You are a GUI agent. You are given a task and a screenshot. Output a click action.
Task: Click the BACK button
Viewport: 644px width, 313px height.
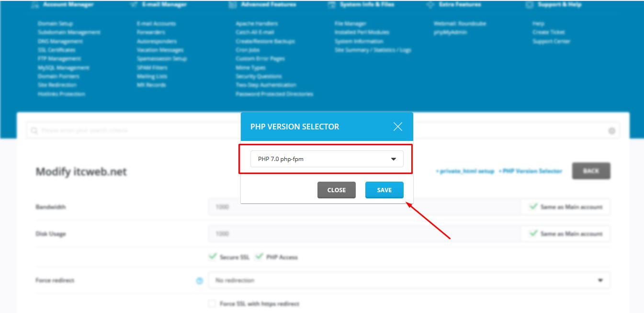coord(591,171)
